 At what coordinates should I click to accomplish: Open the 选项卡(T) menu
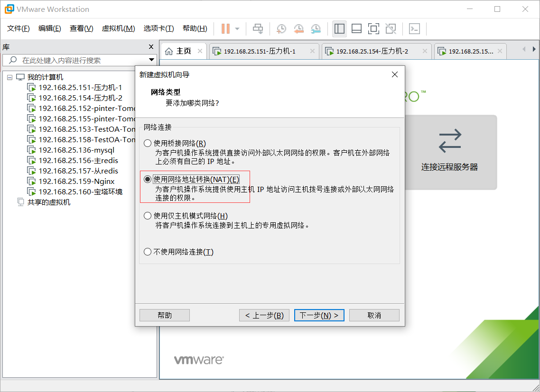pyautogui.click(x=158, y=28)
